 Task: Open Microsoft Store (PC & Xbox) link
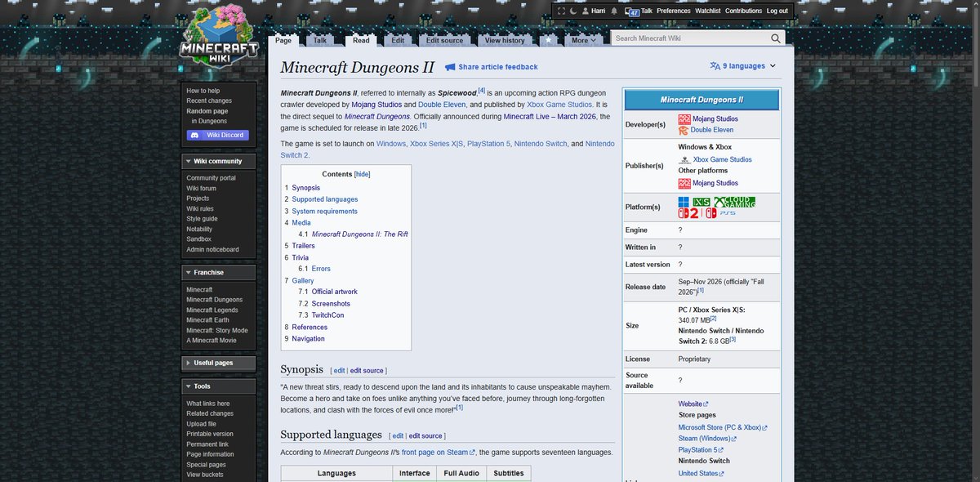click(x=723, y=427)
